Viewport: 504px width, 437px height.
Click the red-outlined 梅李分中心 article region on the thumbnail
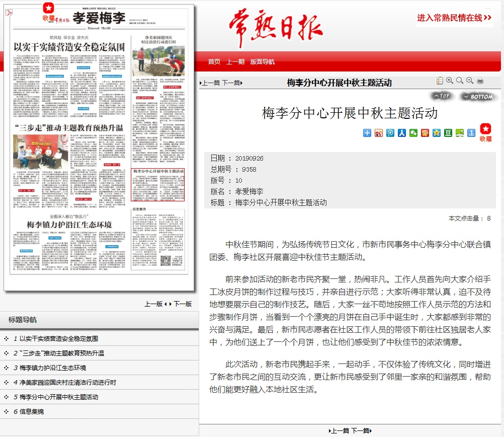tap(158, 185)
